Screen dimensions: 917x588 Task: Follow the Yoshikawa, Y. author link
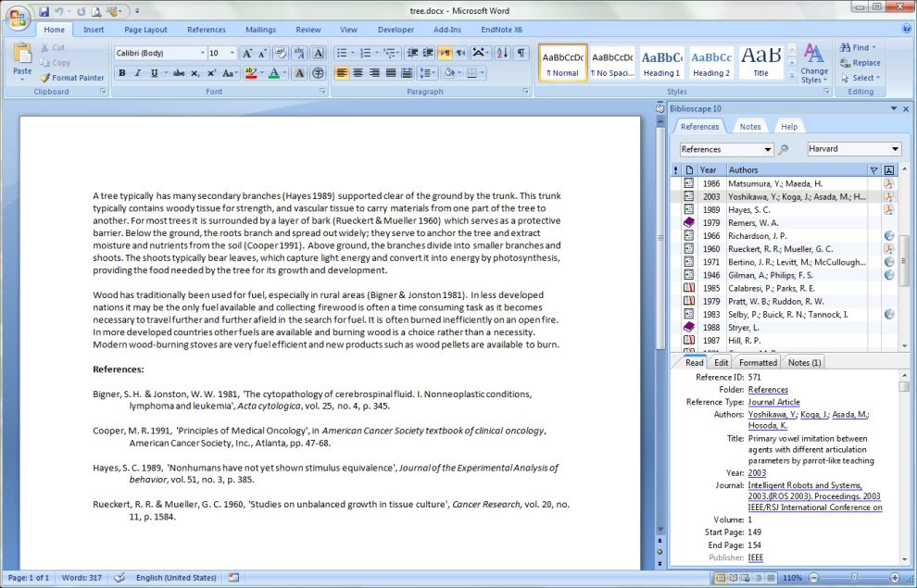coord(772,415)
